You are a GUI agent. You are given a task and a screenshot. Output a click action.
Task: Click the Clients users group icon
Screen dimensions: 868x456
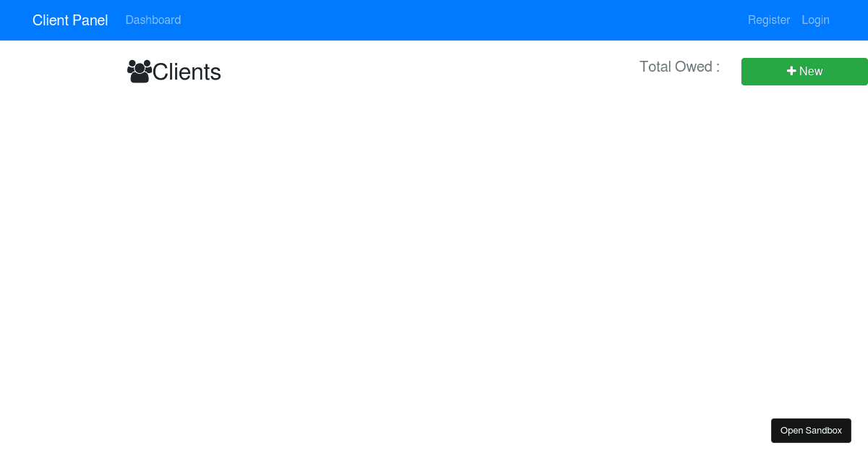140,72
